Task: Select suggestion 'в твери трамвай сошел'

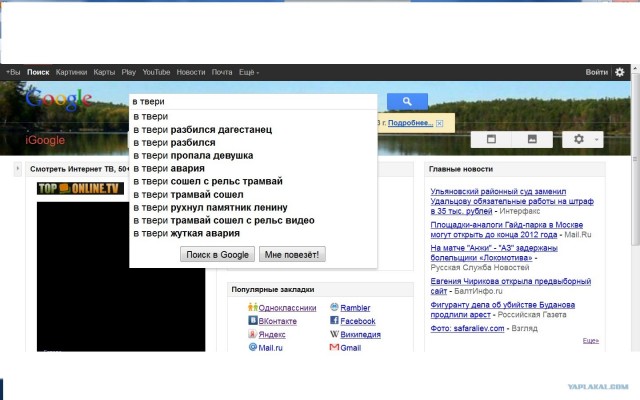Action: click(x=253, y=194)
